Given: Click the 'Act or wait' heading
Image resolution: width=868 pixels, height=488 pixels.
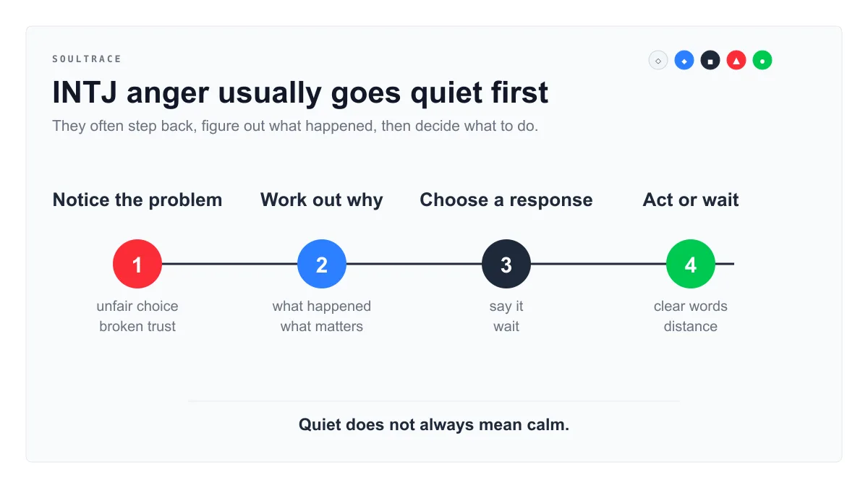Looking at the screenshot, I should 691,200.
